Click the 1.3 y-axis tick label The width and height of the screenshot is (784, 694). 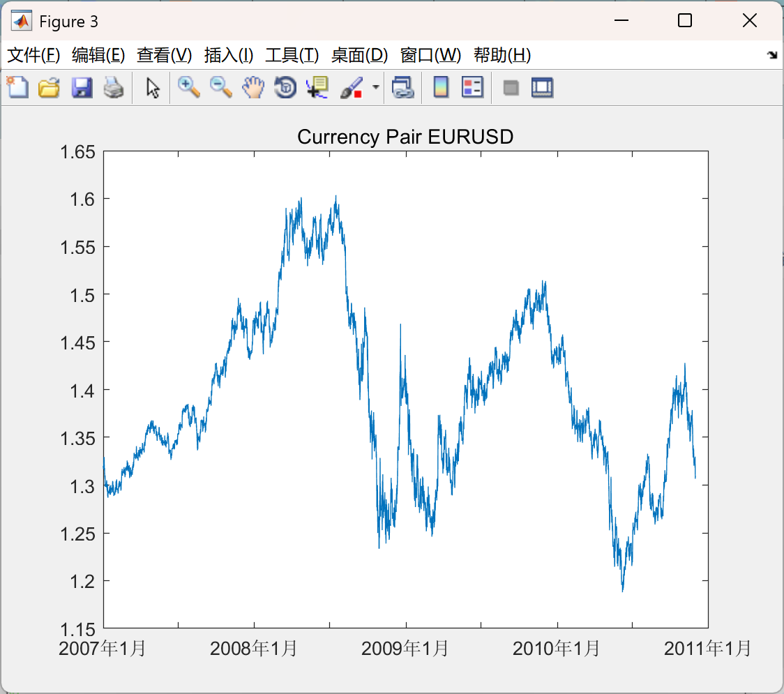coord(82,486)
